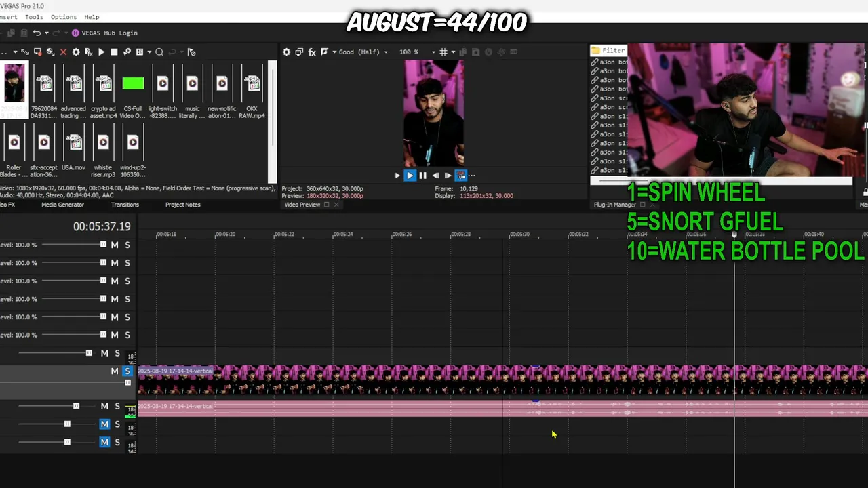Open Project Media properties gear
Image resolution: width=868 pixels, height=488 pixels.
pyautogui.click(x=76, y=52)
